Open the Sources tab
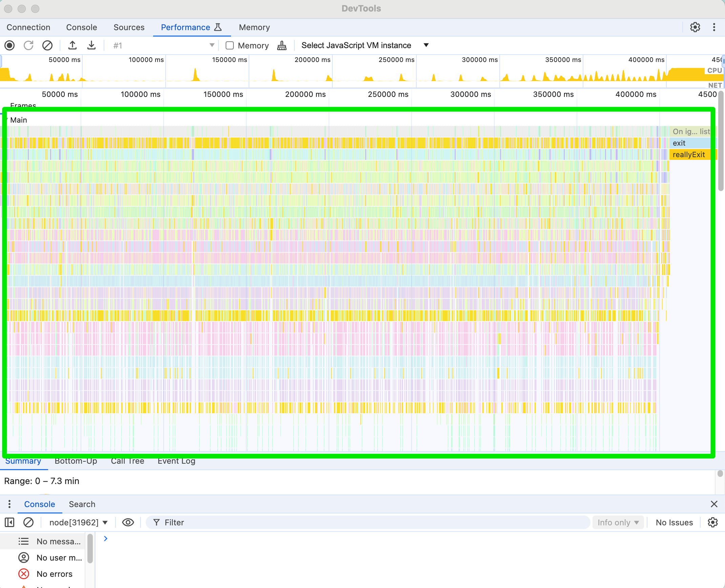725x588 pixels. [129, 27]
